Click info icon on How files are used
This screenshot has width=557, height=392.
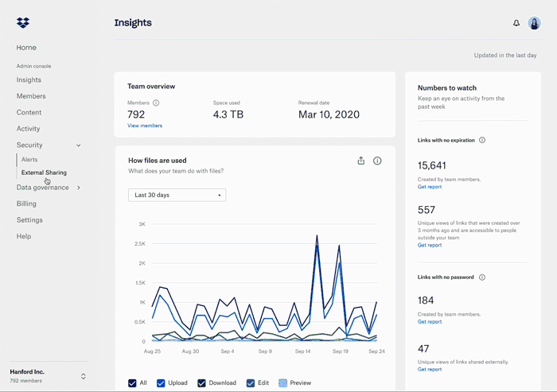tap(377, 161)
